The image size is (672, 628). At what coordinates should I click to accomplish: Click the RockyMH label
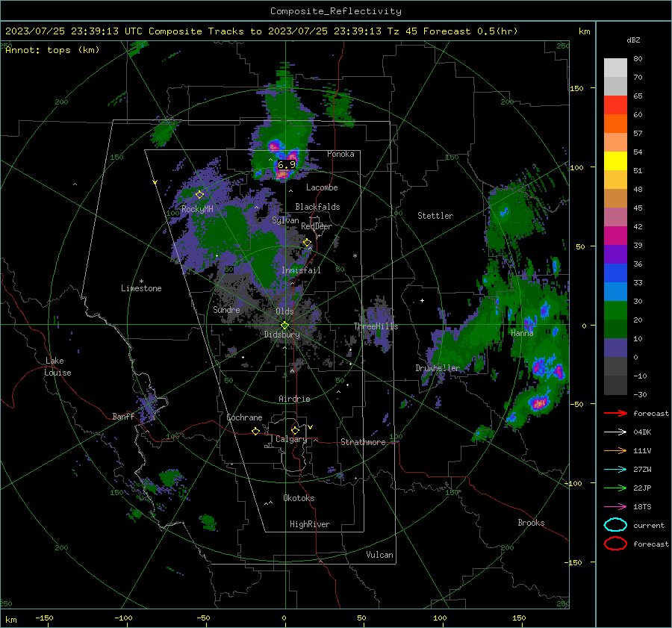(x=197, y=209)
